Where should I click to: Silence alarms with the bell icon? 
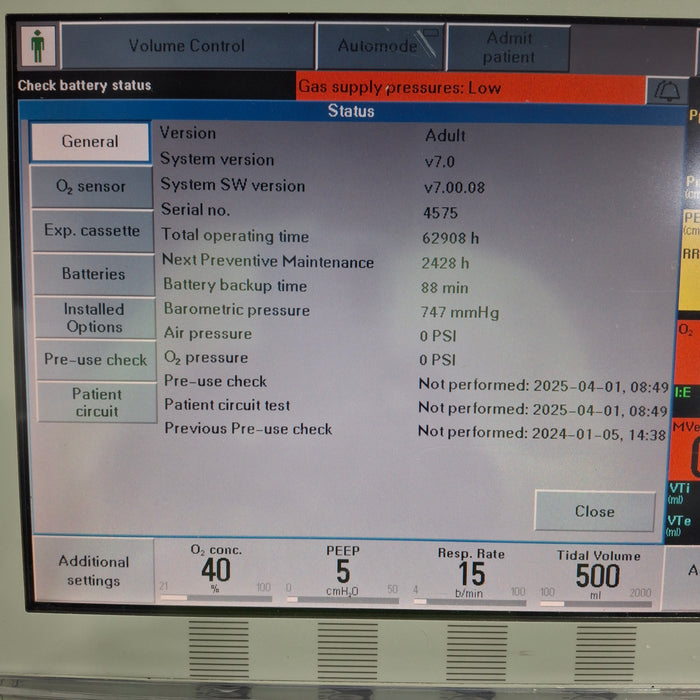tap(667, 91)
